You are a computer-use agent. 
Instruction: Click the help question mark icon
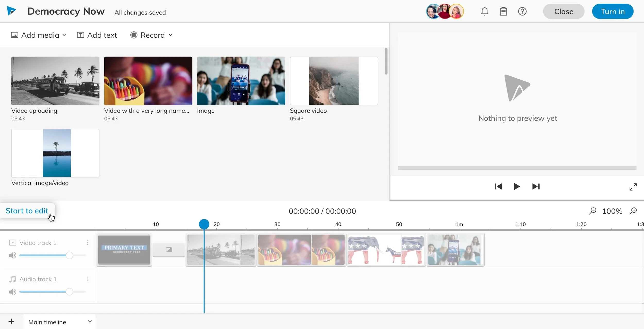click(x=522, y=11)
